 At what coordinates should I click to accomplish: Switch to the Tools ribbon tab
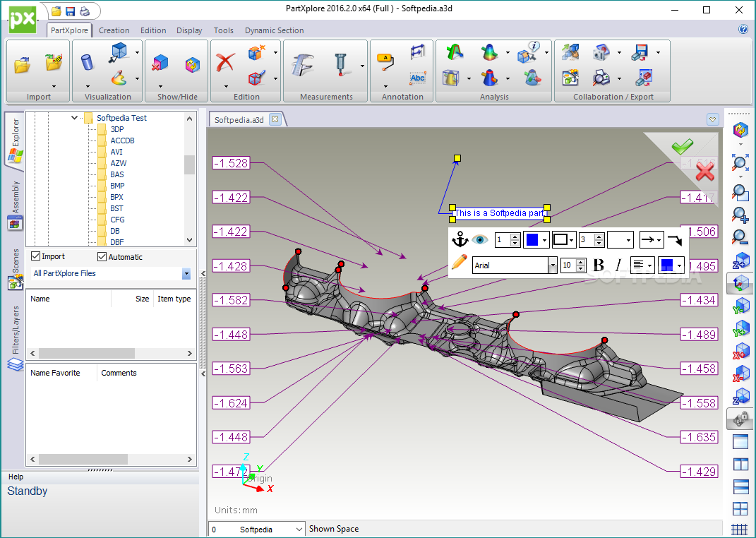[x=223, y=30]
